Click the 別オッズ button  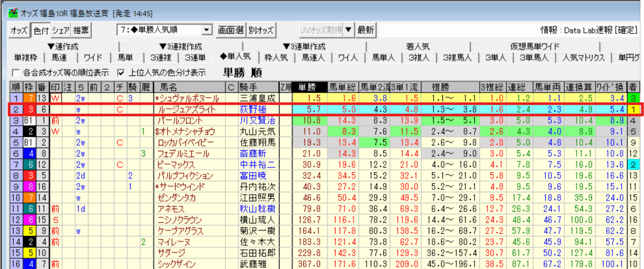click(261, 30)
